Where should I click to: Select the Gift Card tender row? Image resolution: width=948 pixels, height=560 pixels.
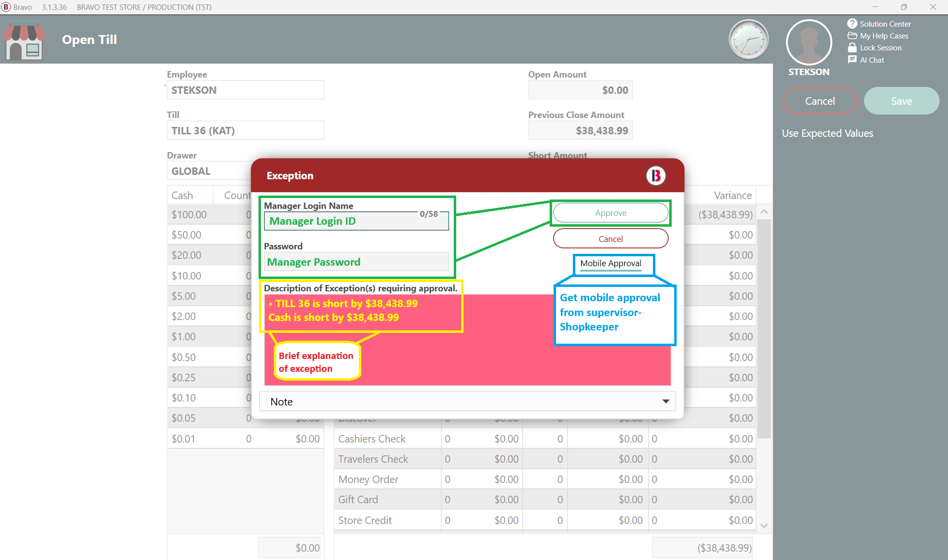coord(545,499)
